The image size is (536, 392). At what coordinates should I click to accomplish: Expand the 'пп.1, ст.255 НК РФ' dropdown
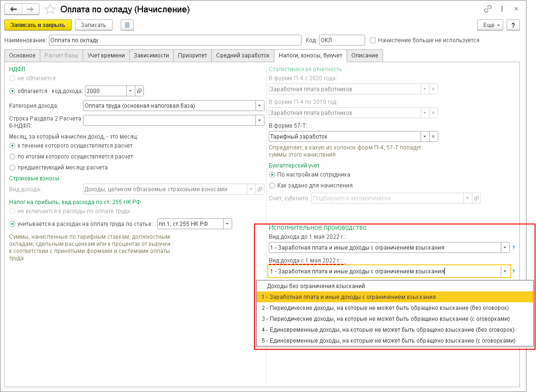click(227, 224)
